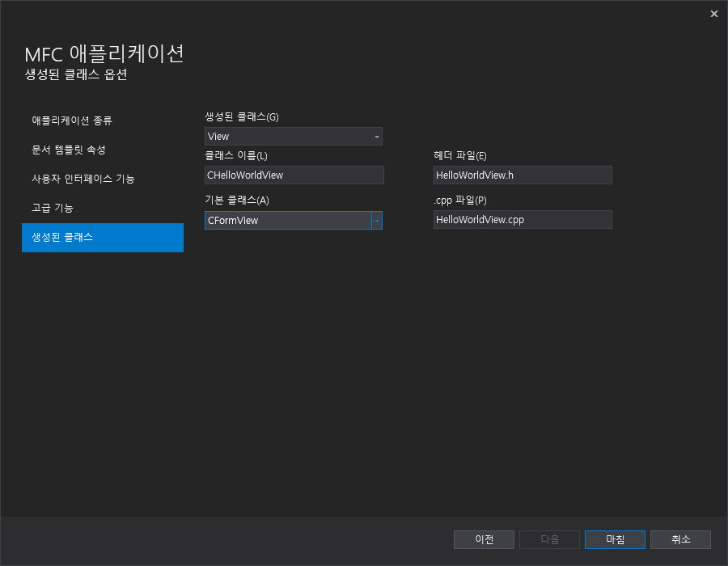
Task: Select the 생성된 클래스 page
Action: point(103,238)
